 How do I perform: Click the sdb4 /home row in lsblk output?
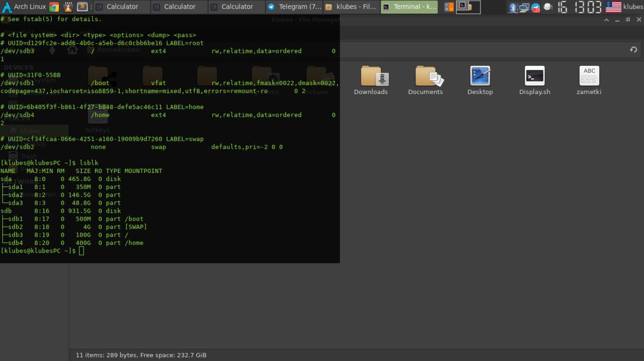click(72, 243)
